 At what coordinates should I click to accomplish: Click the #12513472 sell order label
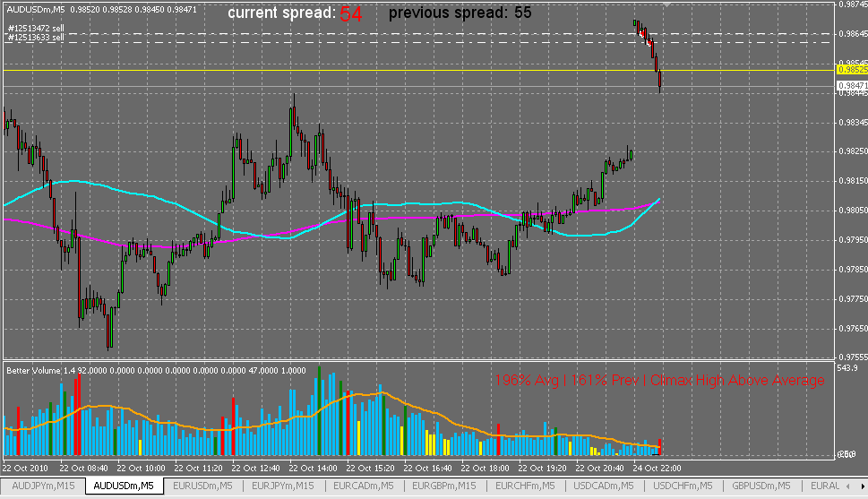[36, 28]
